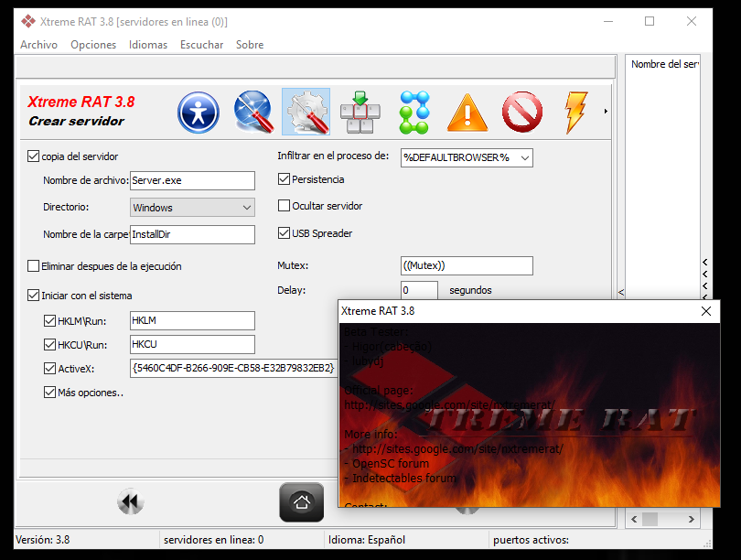Screen dimensions: 741x560
Task: Click the left arrow of horizontal scrollbar
Action: [634, 520]
